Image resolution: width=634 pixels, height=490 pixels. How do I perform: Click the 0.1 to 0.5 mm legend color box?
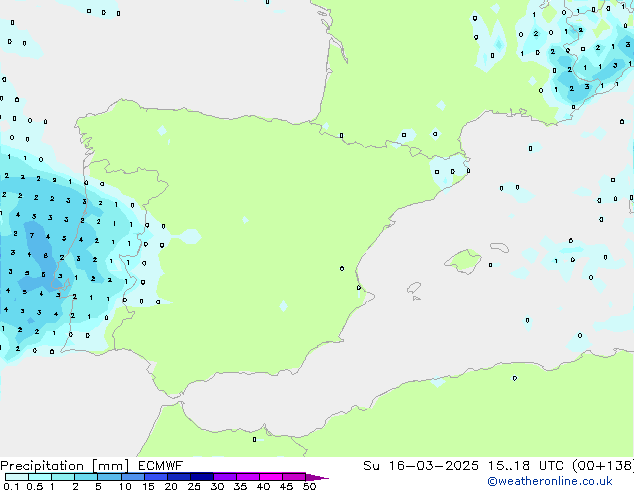click(17, 477)
